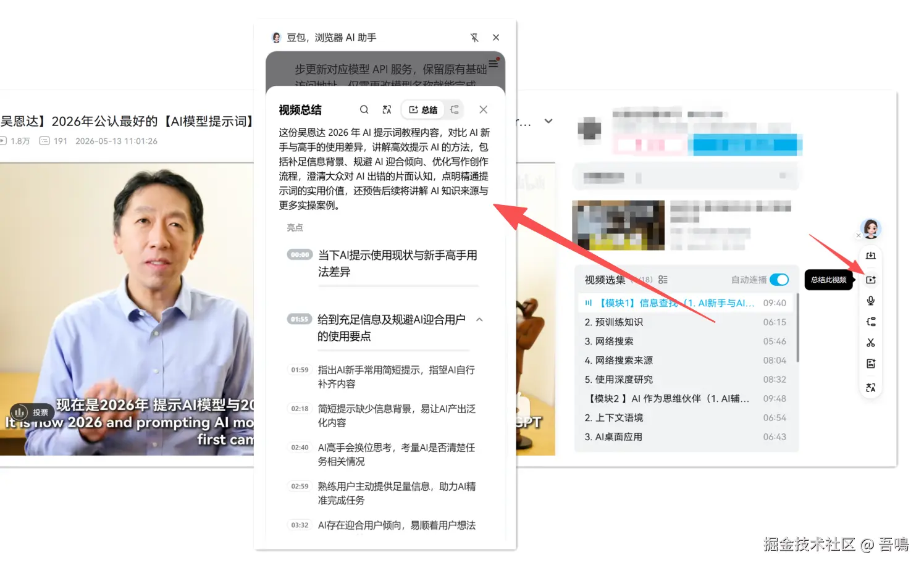Play episode 5. 使用深度研究
Screen dimensions: 924x568
(686, 379)
